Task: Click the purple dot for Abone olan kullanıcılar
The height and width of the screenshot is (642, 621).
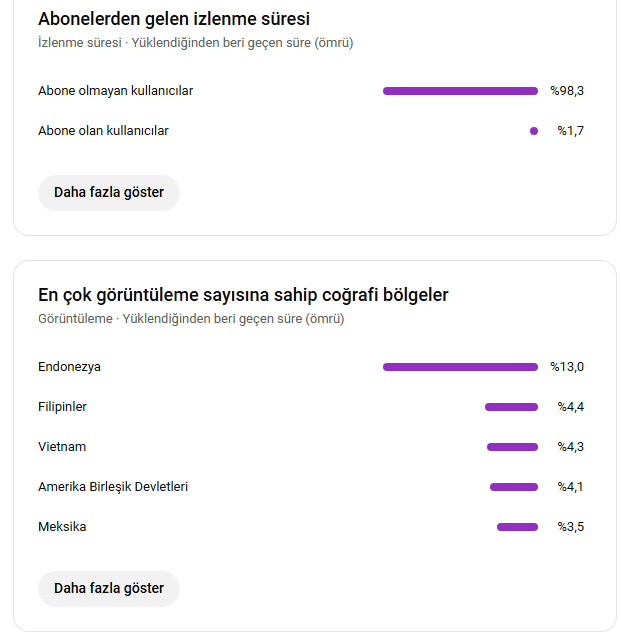Action: tap(534, 131)
